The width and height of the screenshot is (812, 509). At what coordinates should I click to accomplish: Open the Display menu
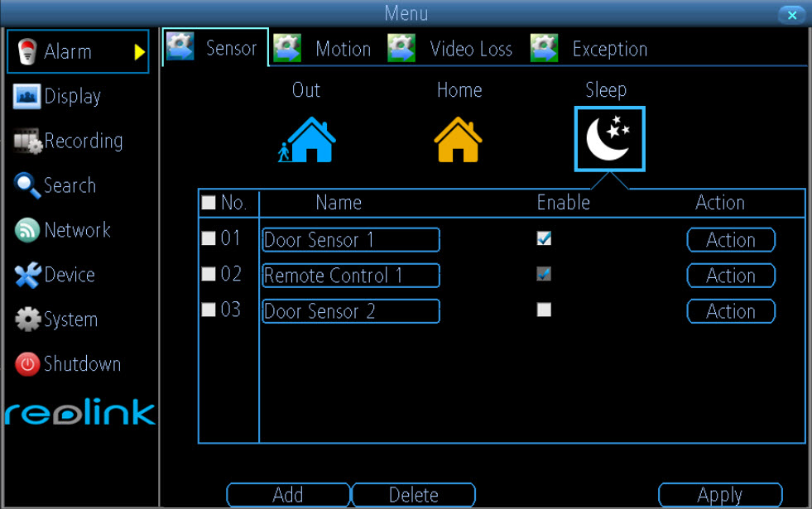[73, 96]
